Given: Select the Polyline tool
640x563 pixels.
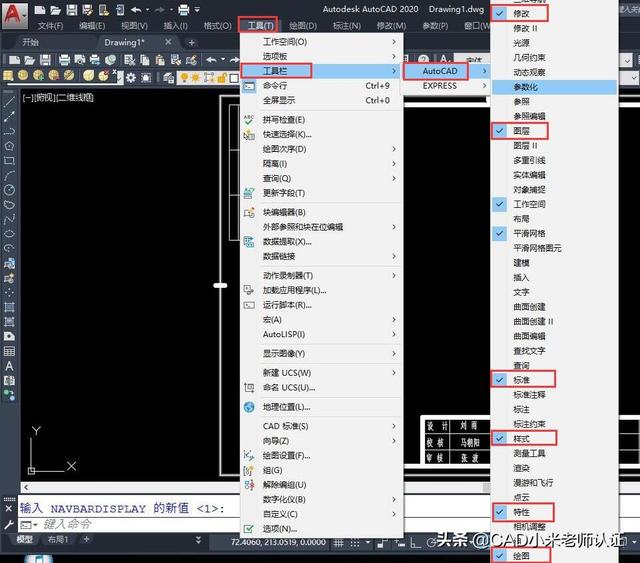Looking at the screenshot, I should coord(9,131).
